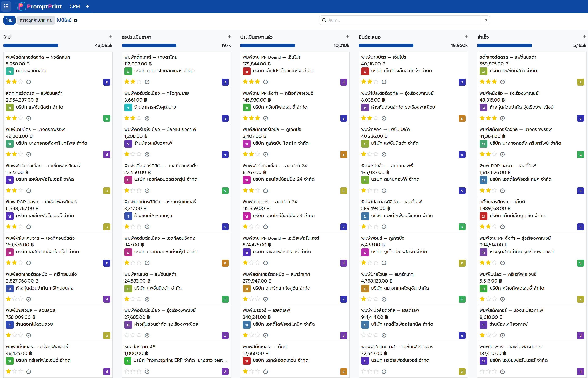The height and width of the screenshot is (378, 588).
Task: Set third star on ผิวดีคลินิก card
Action: 21,82
